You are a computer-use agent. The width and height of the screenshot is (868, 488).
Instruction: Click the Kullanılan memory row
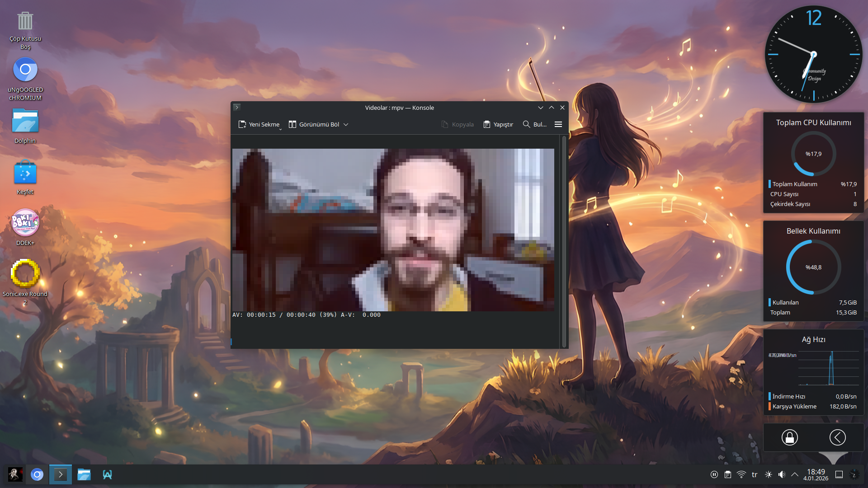pos(813,302)
